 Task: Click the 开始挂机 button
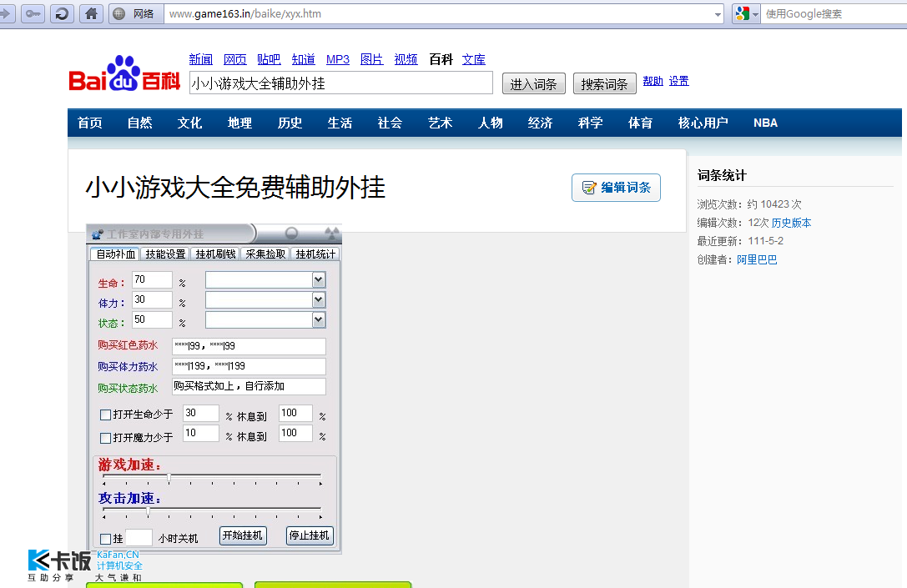[x=242, y=535]
